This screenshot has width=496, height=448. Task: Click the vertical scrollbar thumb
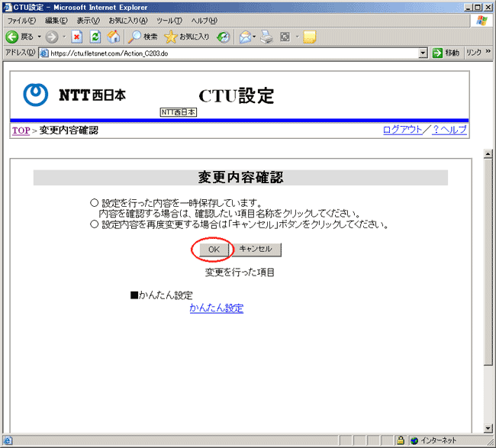[x=488, y=262]
